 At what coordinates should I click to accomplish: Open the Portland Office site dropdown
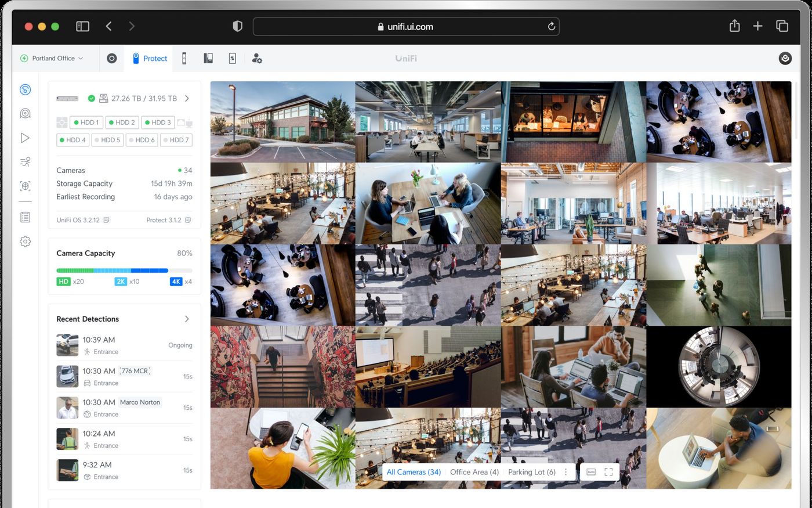click(52, 59)
